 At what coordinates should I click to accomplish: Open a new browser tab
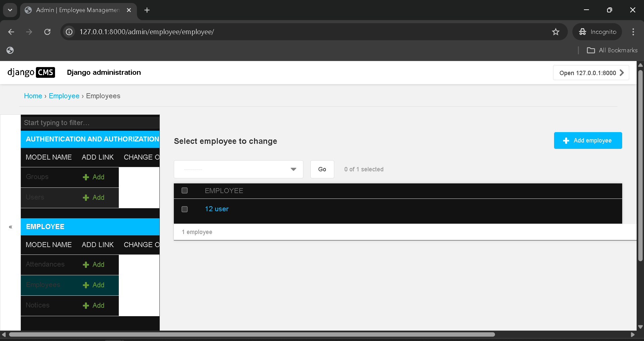(x=147, y=10)
